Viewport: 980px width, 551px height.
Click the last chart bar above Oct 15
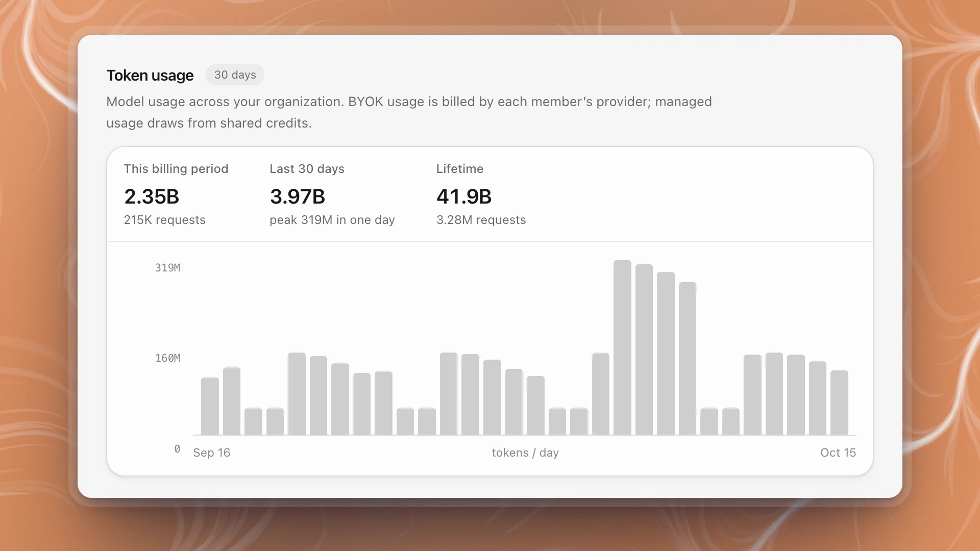tap(839, 403)
